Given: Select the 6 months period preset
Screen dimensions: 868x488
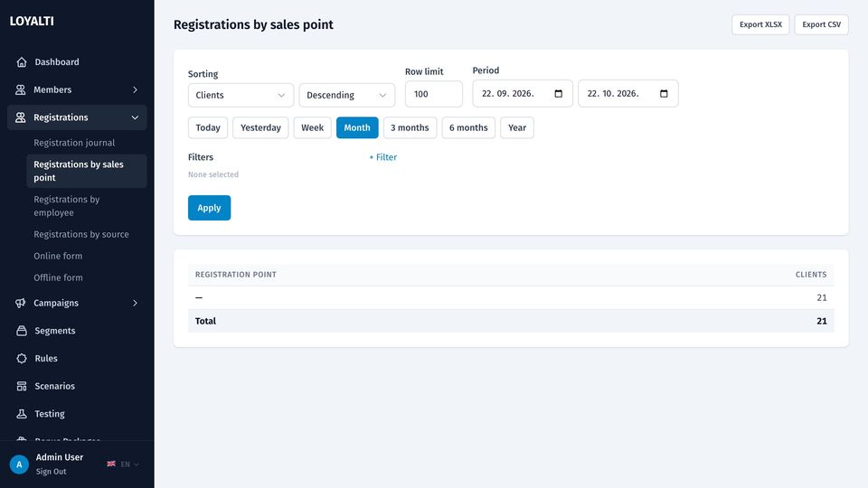Looking at the screenshot, I should [468, 127].
